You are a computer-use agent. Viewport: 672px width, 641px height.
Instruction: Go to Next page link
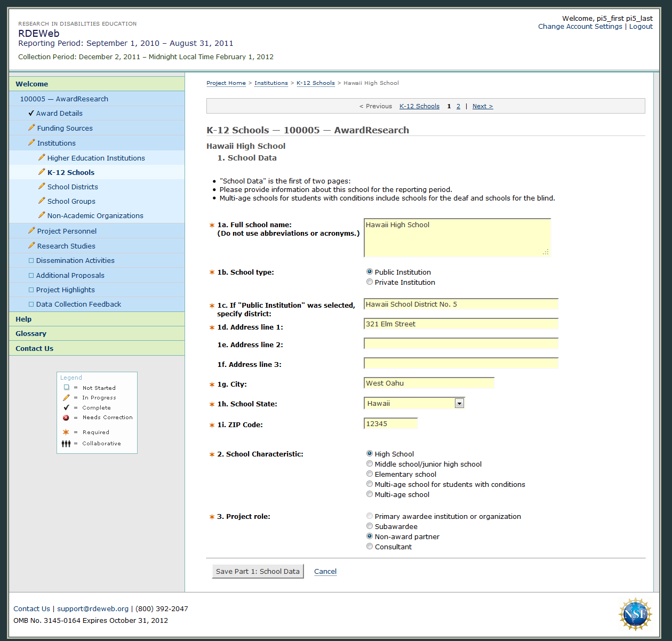tap(482, 106)
